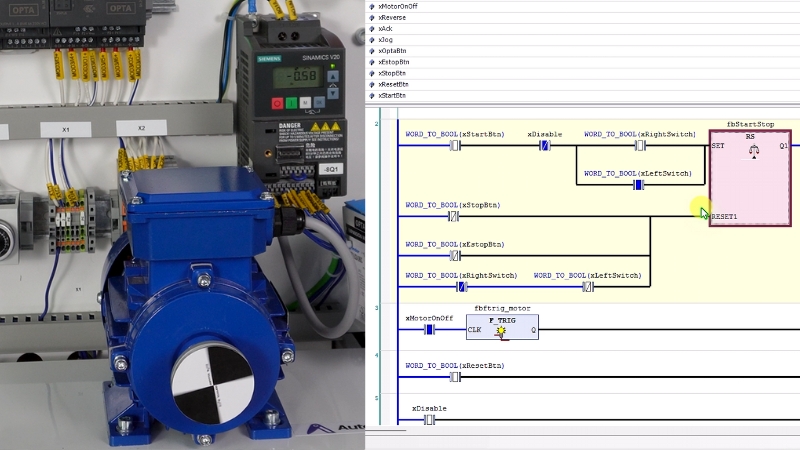Screen dimensions: 800x450
Task: Click the Q output pin of F_TRIG
Action: point(534,330)
